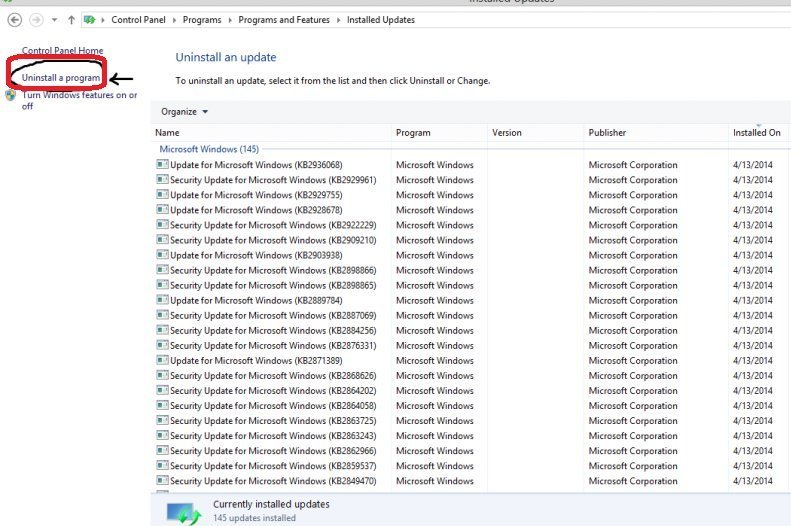This screenshot has height=526, width=791.
Task: Click icon of security update KB2876331
Action: point(162,345)
